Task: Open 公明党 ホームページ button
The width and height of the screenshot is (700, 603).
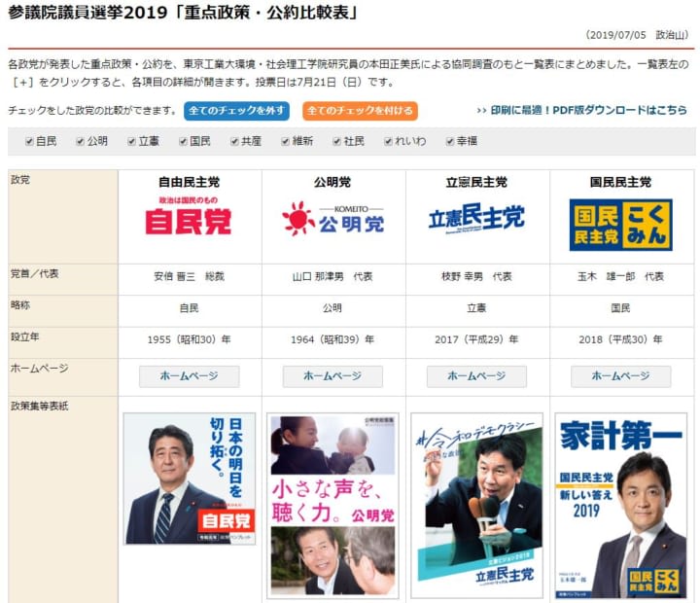Action: [332, 376]
